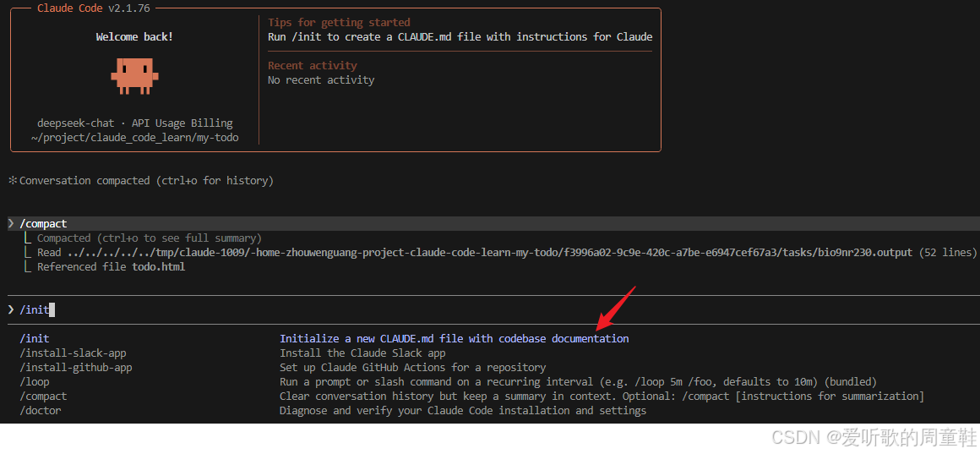The height and width of the screenshot is (454, 980).
Task: Click the /init prompt input field
Action: pyautogui.click(x=490, y=309)
